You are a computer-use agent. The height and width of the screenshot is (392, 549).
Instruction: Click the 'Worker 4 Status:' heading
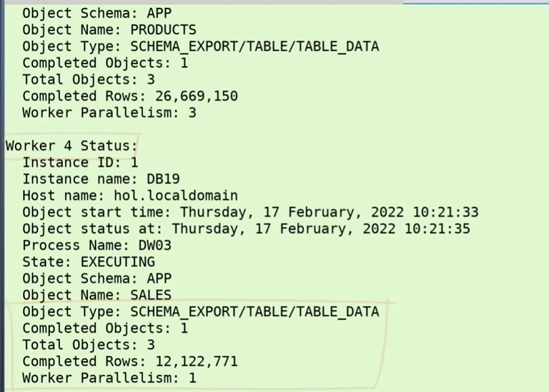click(x=71, y=146)
